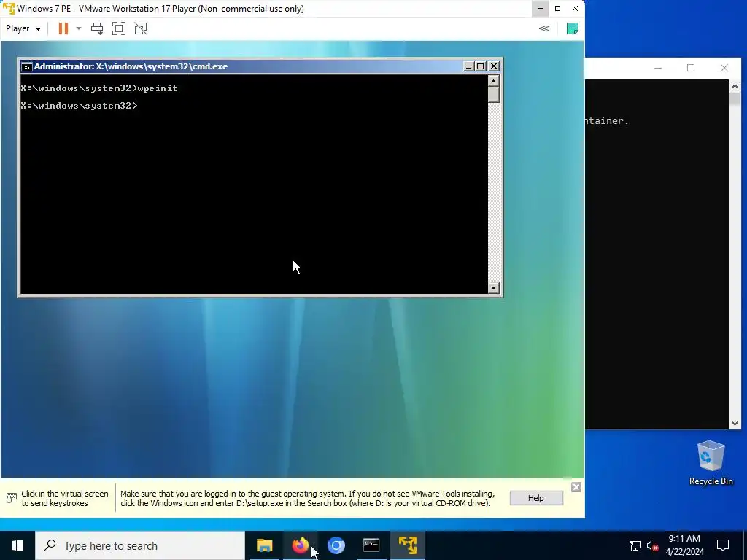Close the background console window

[724, 68]
